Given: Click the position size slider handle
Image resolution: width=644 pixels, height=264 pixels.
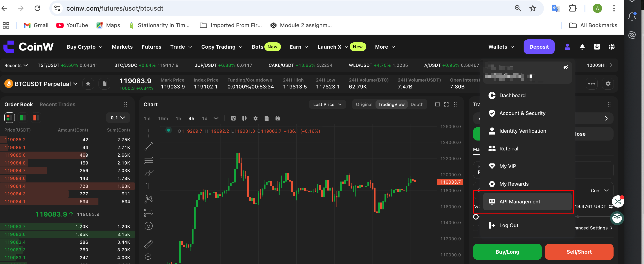Looking at the screenshot, I should [x=476, y=217].
